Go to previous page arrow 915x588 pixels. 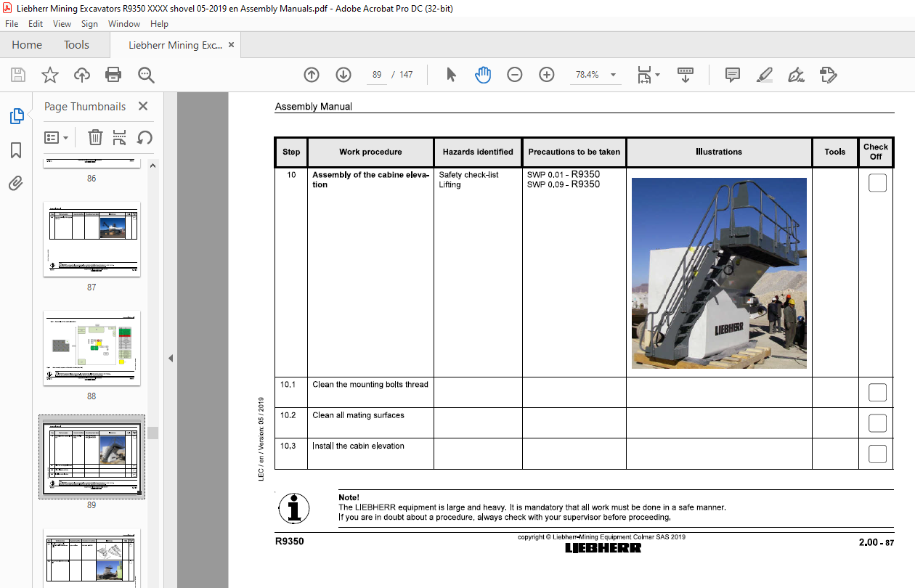point(312,75)
